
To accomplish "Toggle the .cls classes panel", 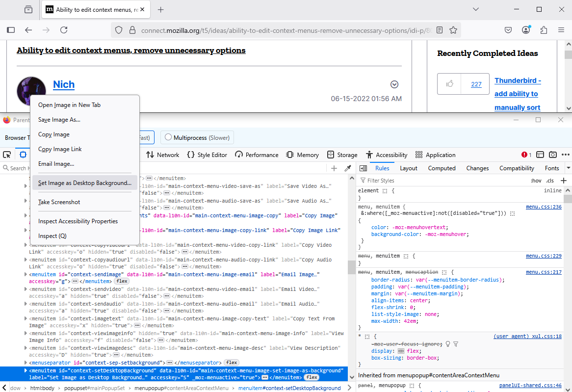I will 550,181.
